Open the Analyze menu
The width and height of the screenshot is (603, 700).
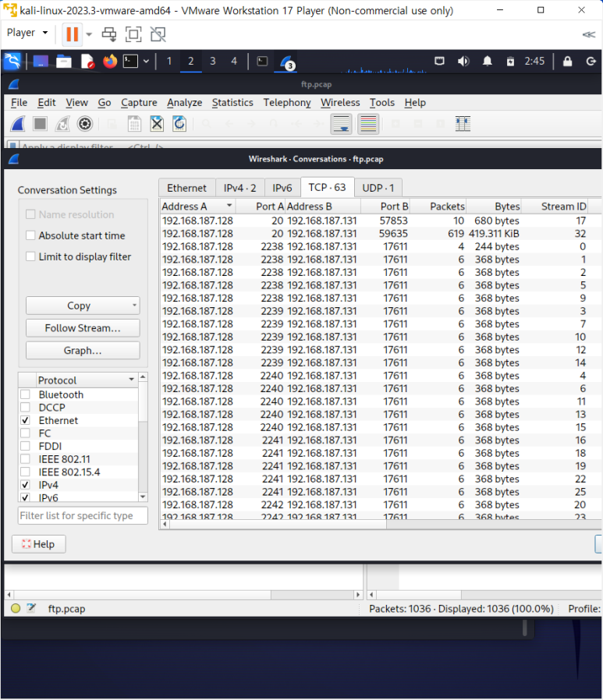(x=184, y=102)
